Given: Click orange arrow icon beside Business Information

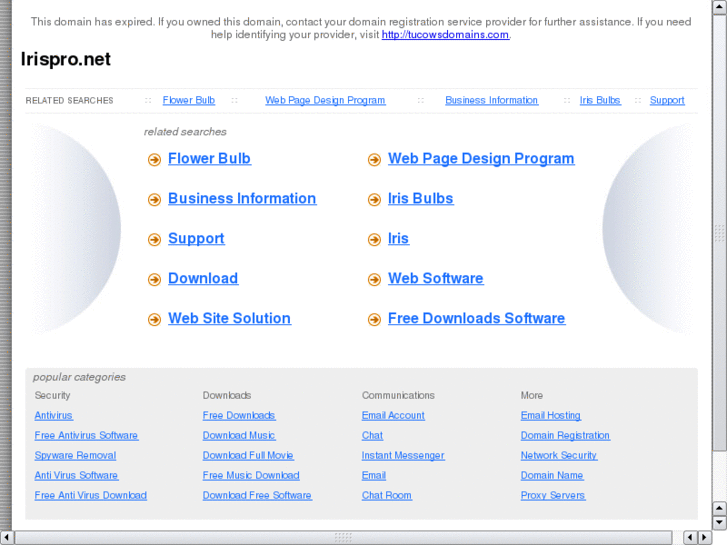Looking at the screenshot, I should pyautogui.click(x=154, y=200).
